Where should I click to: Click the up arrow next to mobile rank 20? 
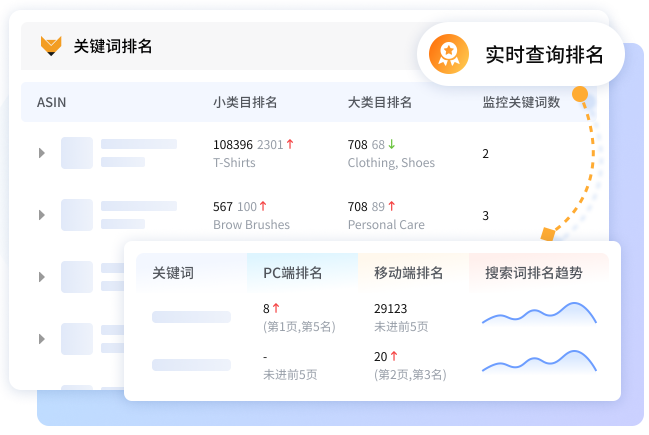pos(394,356)
